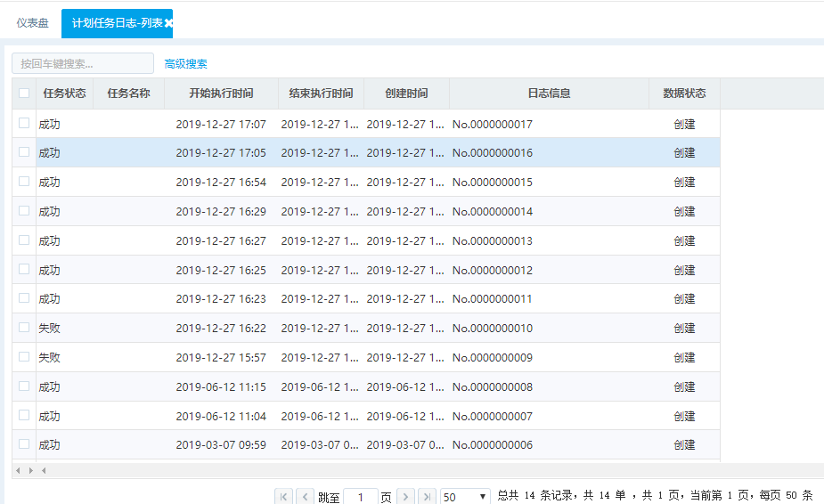The image size is (824, 504).
Task: Check the row No.0000000008 checkbox
Action: click(24, 386)
